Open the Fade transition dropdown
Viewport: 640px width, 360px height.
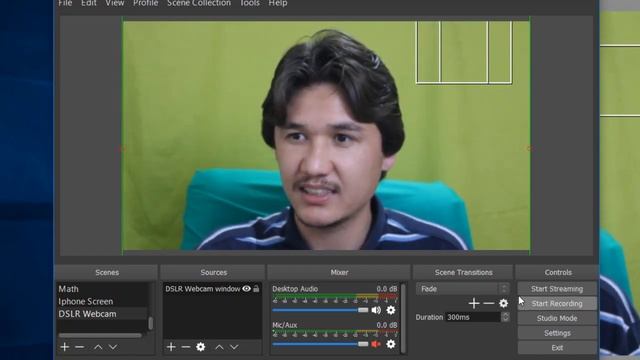click(463, 289)
